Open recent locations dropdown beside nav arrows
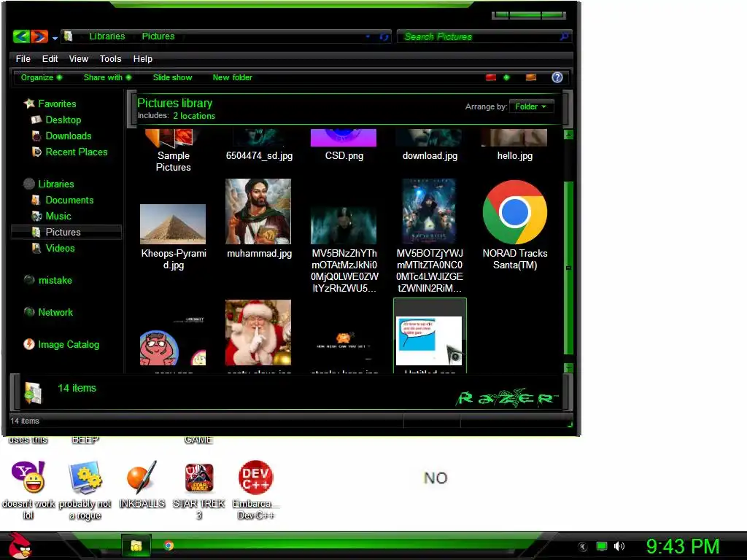This screenshot has height=560, width=747. (55, 38)
